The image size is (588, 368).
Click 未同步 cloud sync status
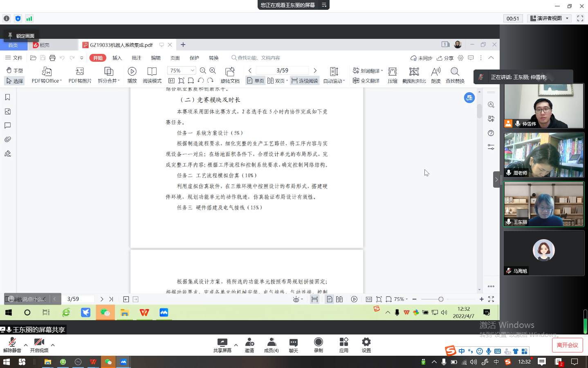pyautogui.click(x=421, y=58)
